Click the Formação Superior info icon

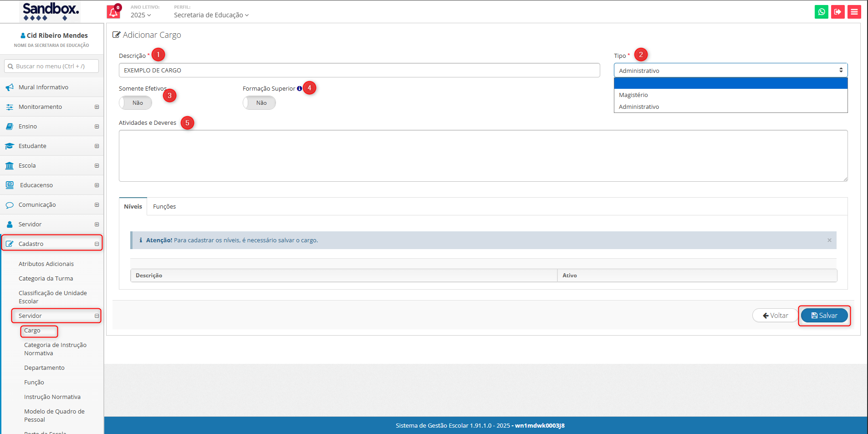(x=299, y=89)
